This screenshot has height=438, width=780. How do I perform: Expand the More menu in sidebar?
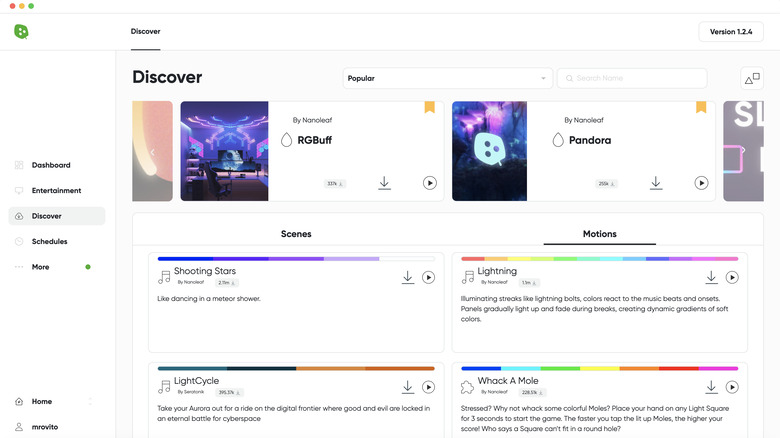coord(40,267)
